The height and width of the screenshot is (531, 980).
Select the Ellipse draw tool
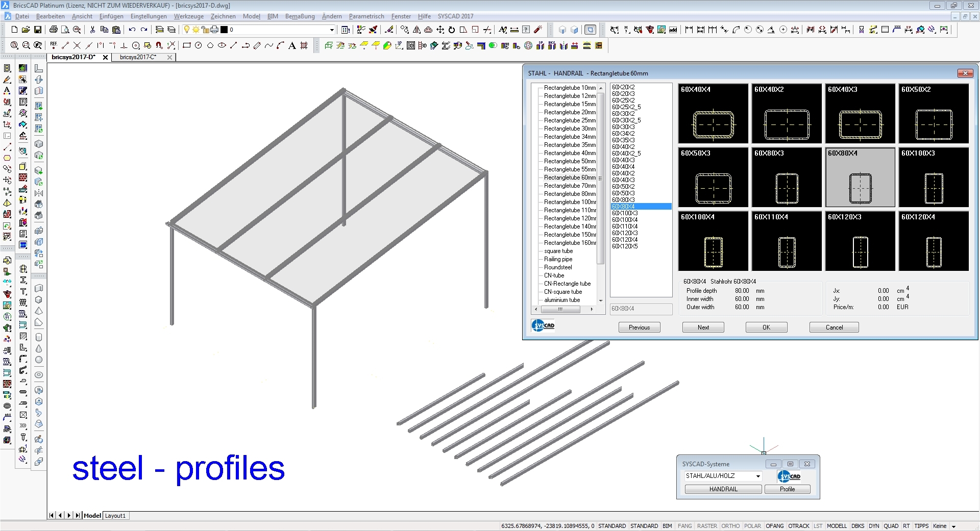pos(222,45)
